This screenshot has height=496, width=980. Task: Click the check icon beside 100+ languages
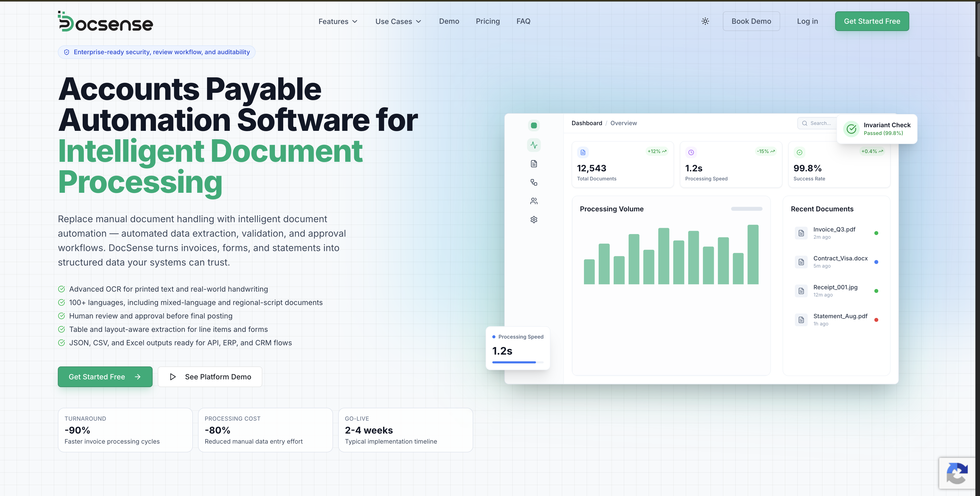click(x=61, y=302)
